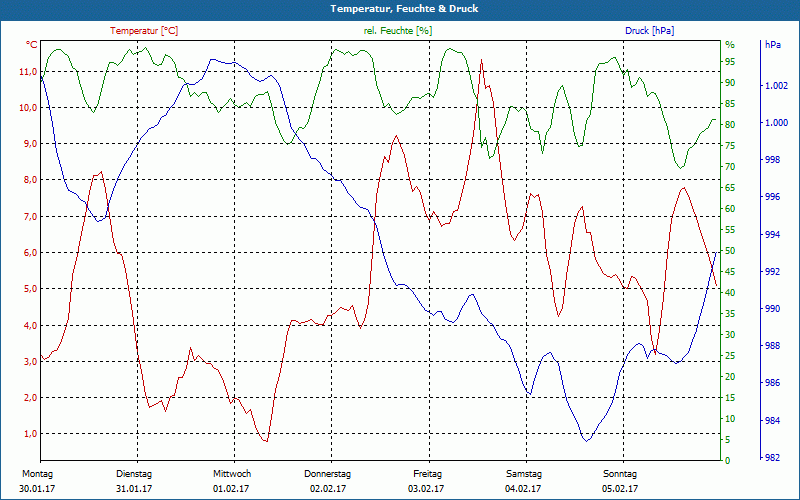This screenshot has width=800, height=500.
Task: Click the '35' humidity axis value
Action: point(730,314)
